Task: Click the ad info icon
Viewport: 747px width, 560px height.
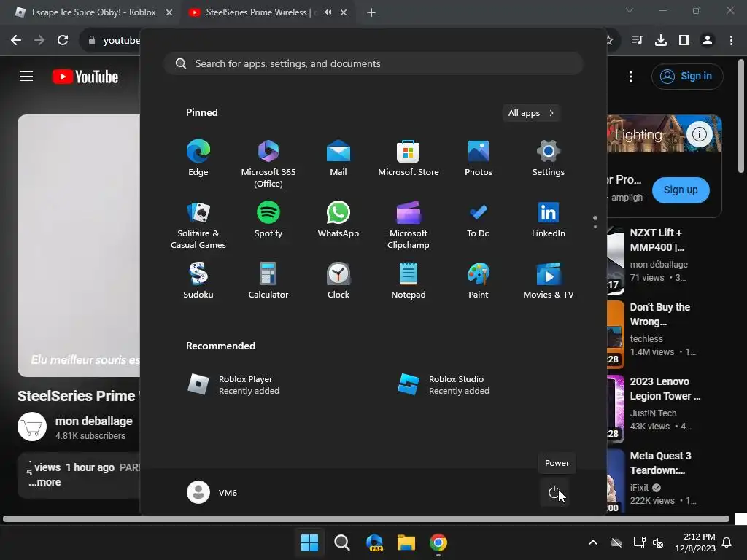Action: 699,134
